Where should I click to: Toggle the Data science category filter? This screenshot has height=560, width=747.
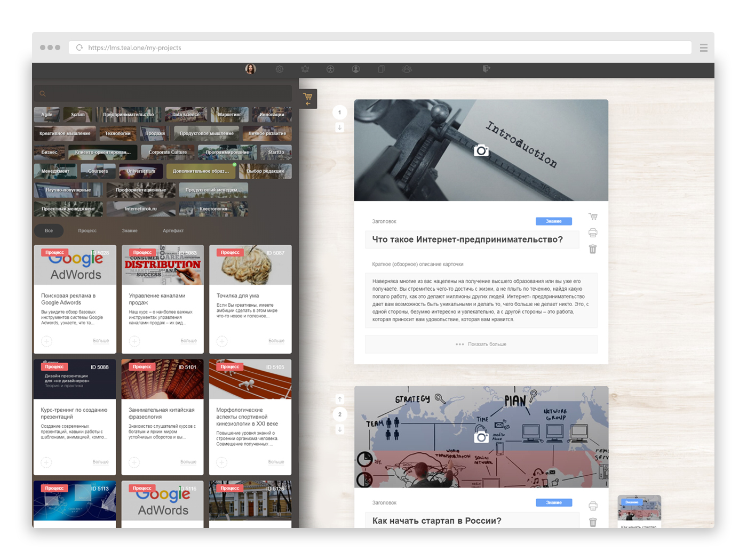[x=186, y=114]
